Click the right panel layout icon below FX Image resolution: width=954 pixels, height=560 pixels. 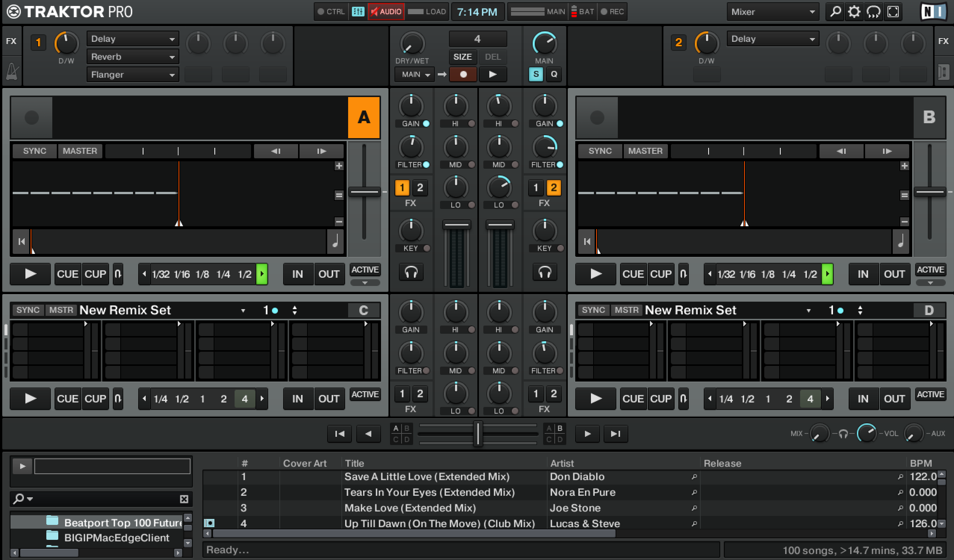tap(943, 72)
